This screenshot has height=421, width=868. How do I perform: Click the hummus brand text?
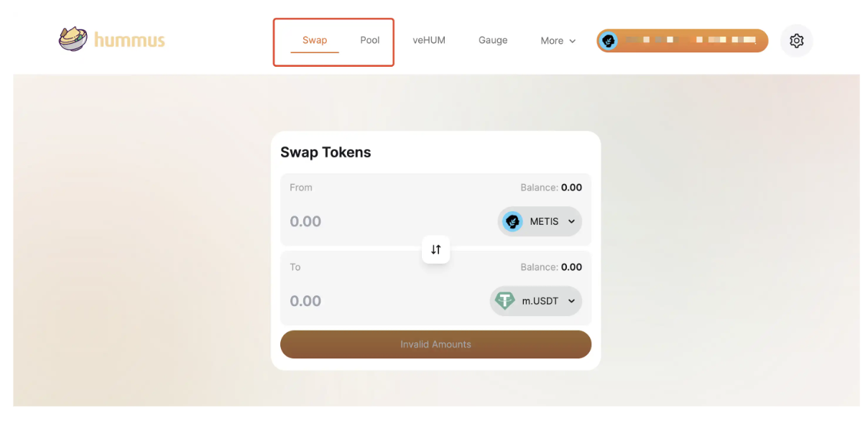pyautogui.click(x=129, y=40)
